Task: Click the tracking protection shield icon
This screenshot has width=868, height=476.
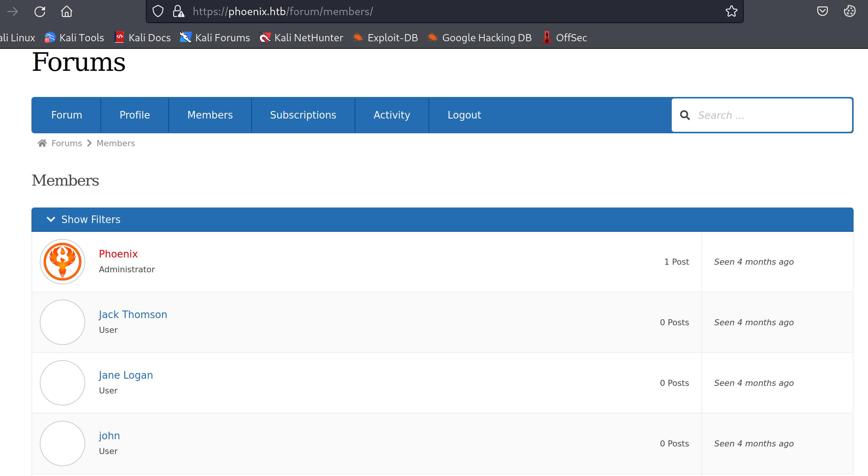Action: click(x=158, y=11)
